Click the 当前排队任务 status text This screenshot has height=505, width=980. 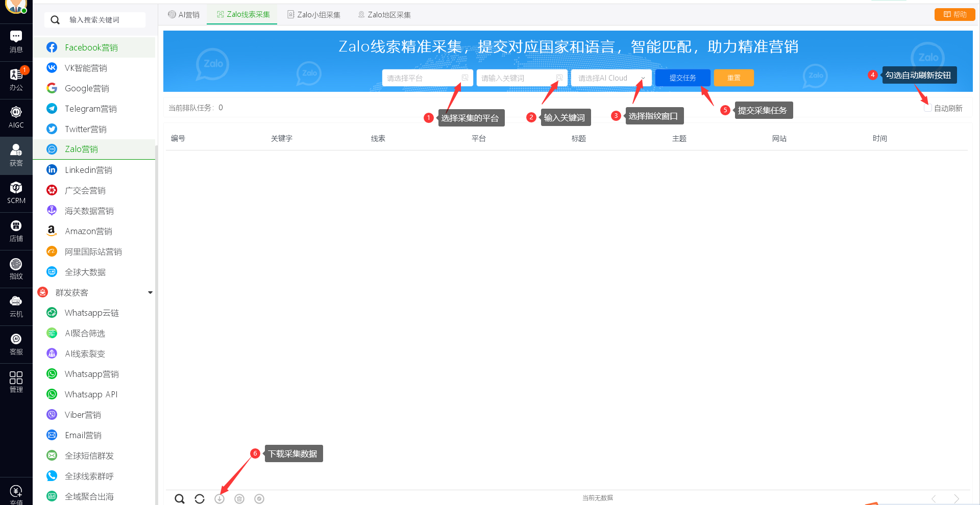click(195, 108)
